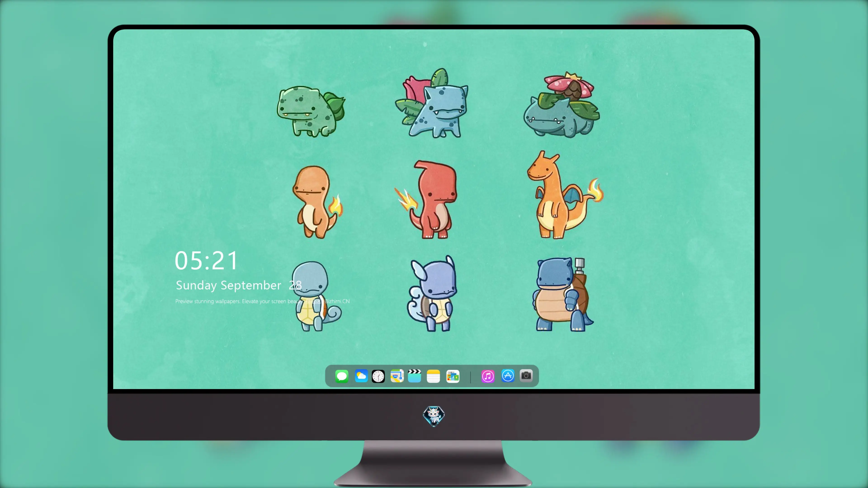868x488 pixels.
Task: Open the yellow Notes app
Action: coord(433,376)
